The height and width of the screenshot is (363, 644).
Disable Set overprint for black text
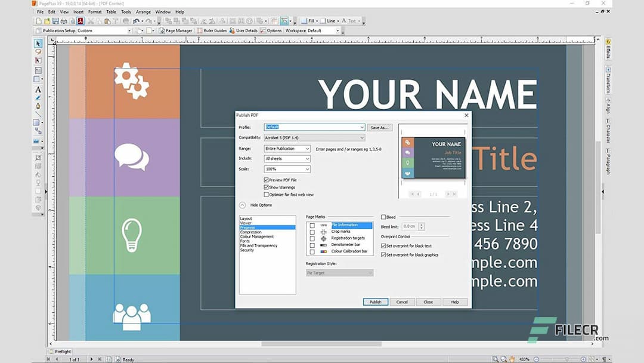pyautogui.click(x=383, y=245)
